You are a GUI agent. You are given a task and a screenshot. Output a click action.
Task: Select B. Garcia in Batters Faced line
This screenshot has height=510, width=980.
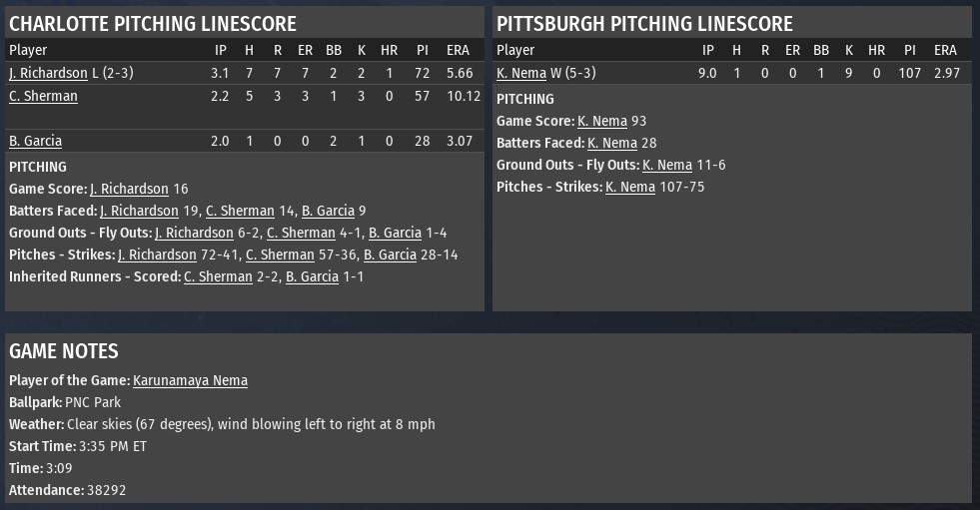tap(328, 211)
